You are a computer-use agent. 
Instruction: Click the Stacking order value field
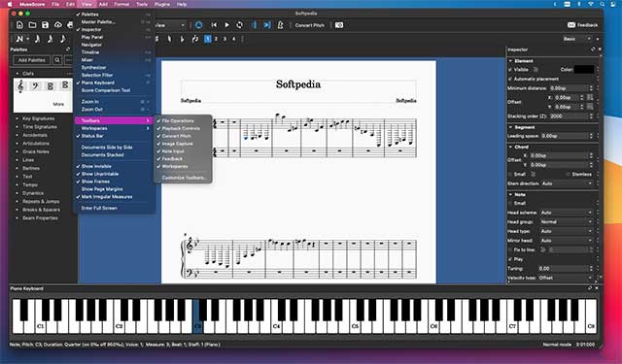pyautogui.click(x=571, y=116)
